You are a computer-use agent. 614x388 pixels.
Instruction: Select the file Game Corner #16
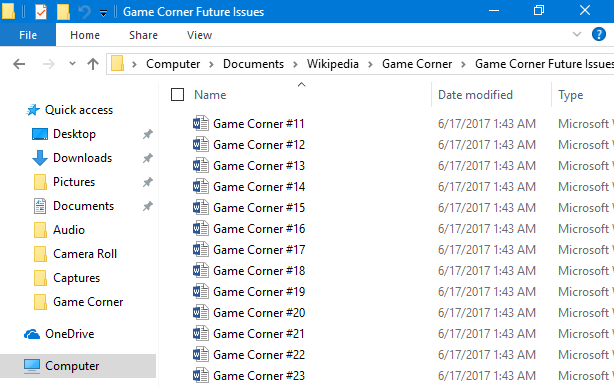point(259,229)
